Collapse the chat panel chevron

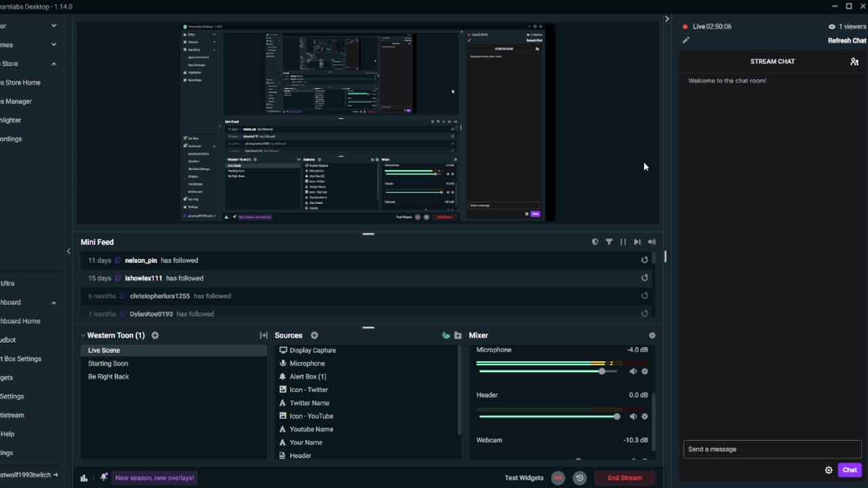[x=667, y=19]
